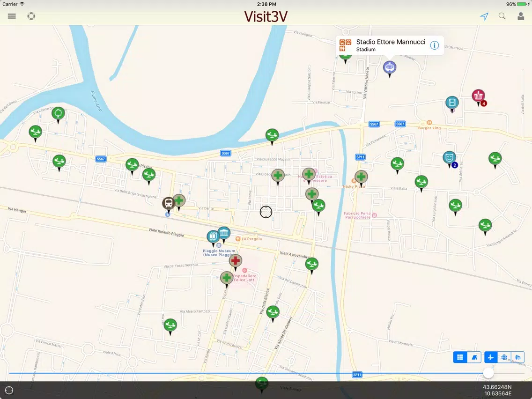Tap the Via Enrico Mattei street label
532x399 pixels.
click(49, 343)
